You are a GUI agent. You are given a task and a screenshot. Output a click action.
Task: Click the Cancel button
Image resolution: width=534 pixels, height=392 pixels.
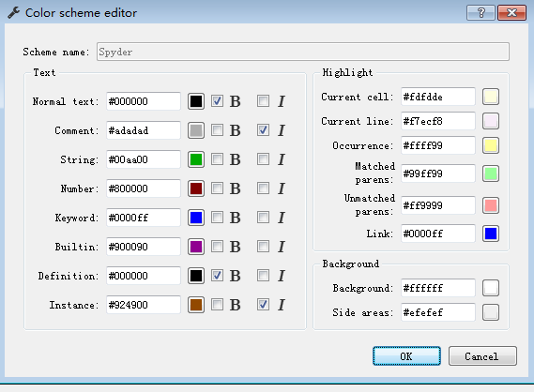482,356
